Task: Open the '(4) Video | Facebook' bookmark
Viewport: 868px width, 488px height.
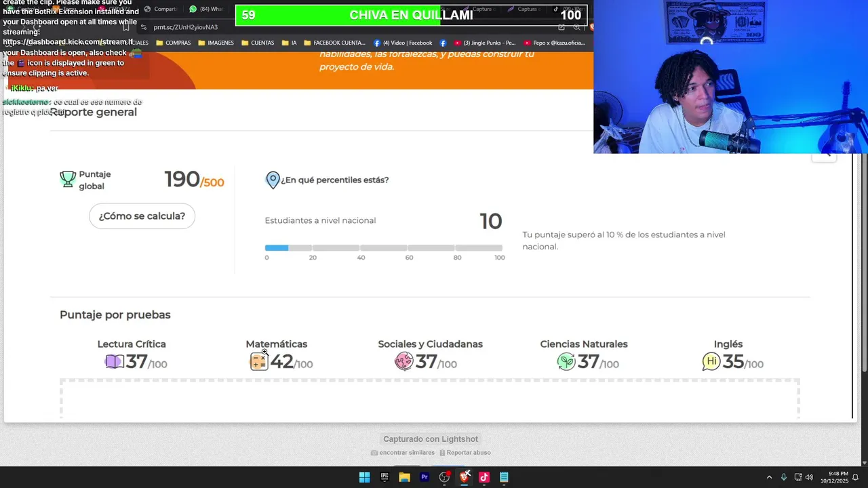Action: 403,43
